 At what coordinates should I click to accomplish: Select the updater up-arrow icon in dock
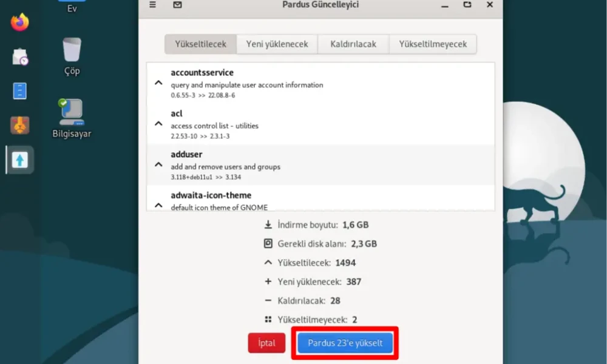click(x=20, y=160)
